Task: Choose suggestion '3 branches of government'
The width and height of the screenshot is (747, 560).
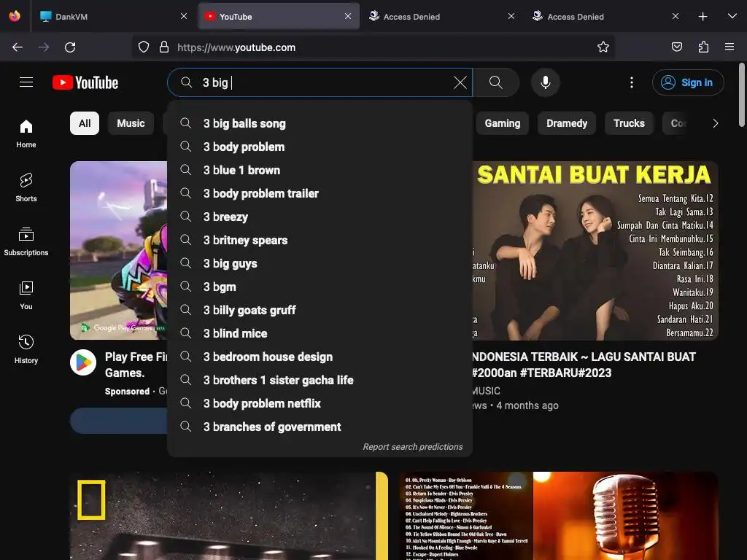Action: coord(320,427)
